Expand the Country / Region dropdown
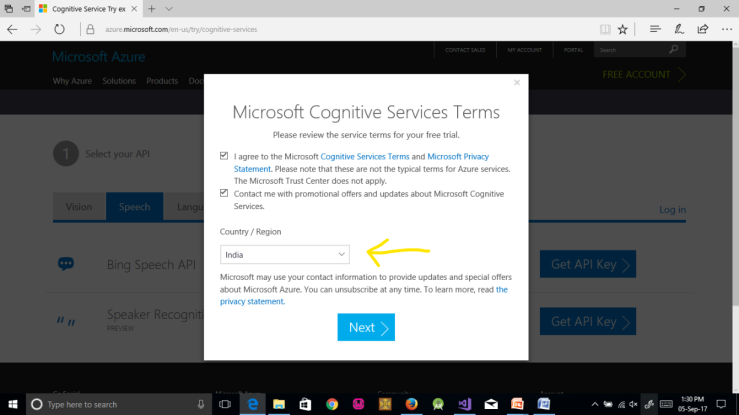The height and width of the screenshot is (415, 739). (x=285, y=255)
